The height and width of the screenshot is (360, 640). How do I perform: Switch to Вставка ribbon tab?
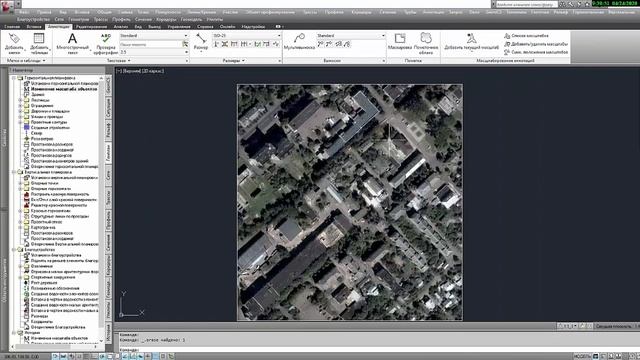[34, 27]
